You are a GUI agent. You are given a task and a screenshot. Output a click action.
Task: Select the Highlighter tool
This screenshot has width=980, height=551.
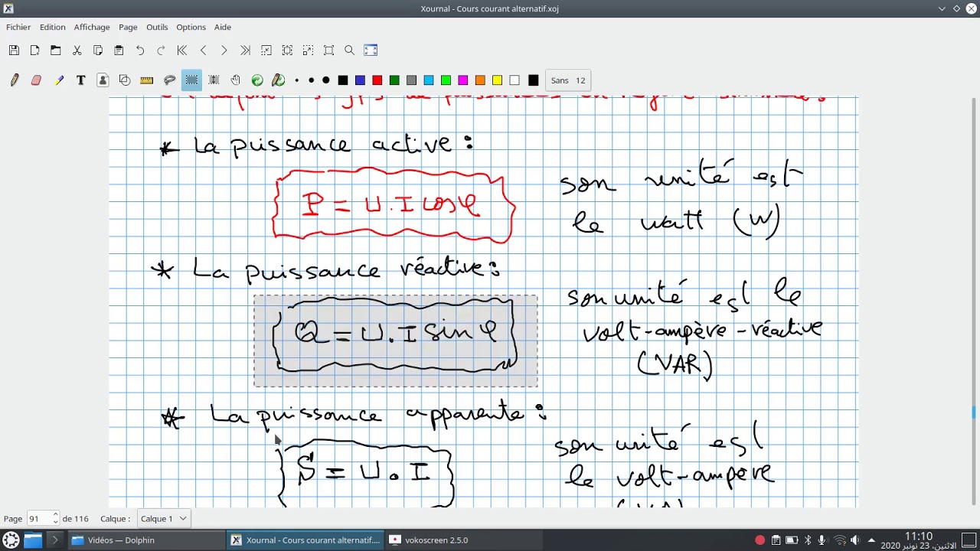[59, 80]
